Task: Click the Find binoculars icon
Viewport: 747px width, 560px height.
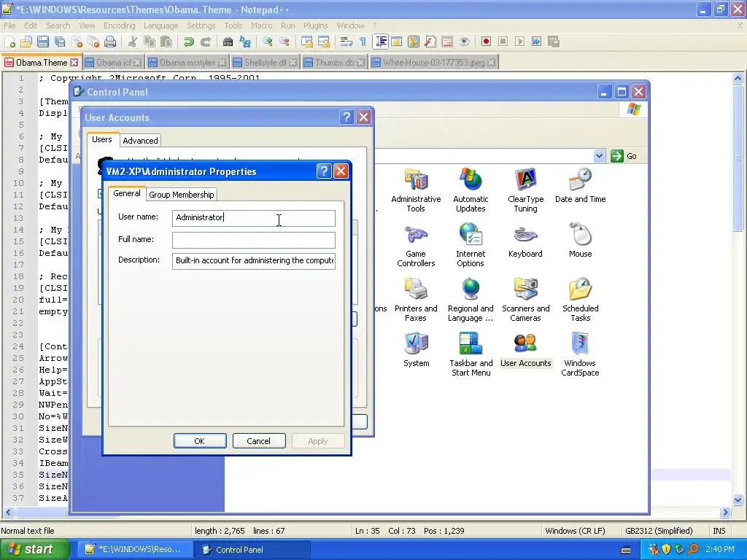Action: [x=228, y=42]
